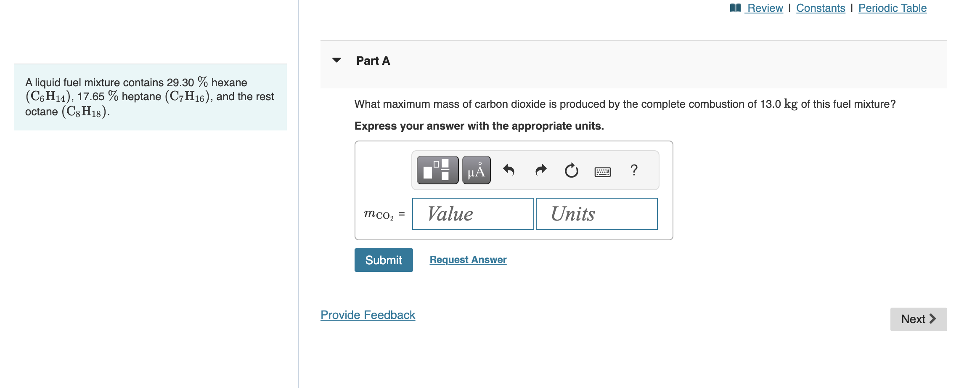Open the Periodic Table link
The image size is (980, 388).
[893, 8]
